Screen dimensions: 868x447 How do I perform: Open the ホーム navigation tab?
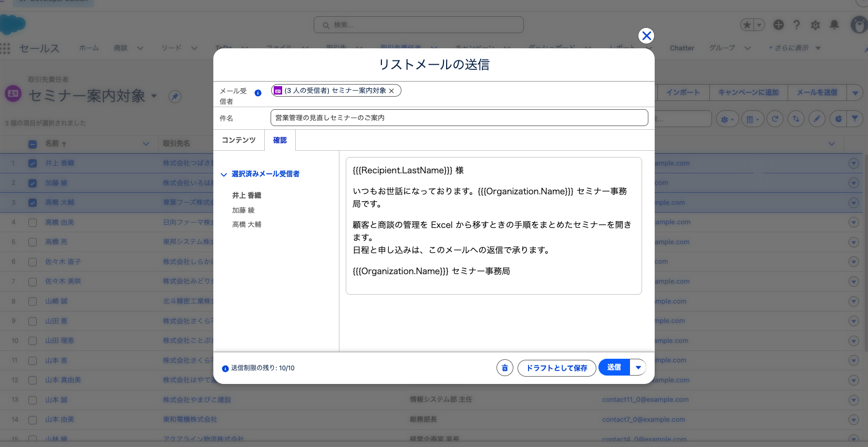tap(89, 48)
